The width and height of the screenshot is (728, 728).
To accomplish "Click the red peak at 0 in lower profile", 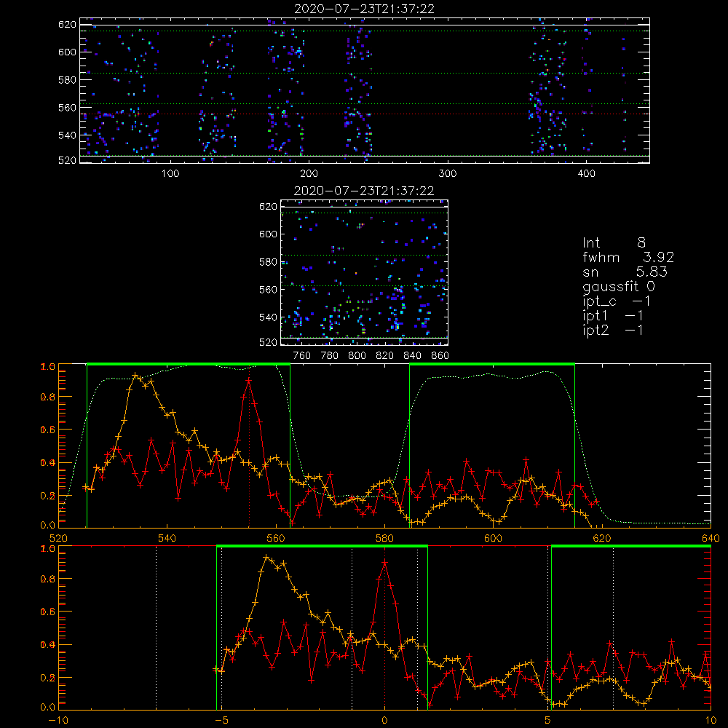I will [384, 562].
